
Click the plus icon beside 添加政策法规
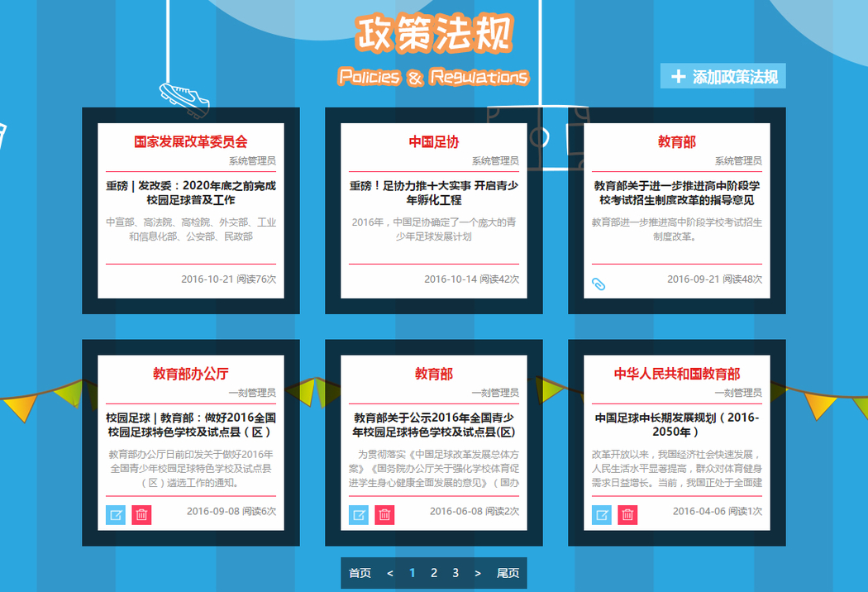click(x=678, y=76)
